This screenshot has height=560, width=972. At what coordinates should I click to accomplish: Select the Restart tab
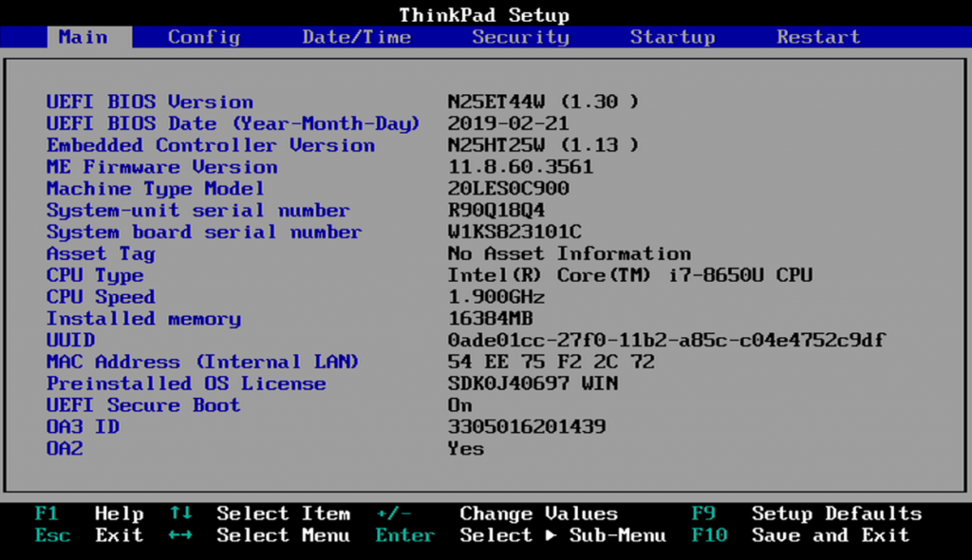point(819,37)
